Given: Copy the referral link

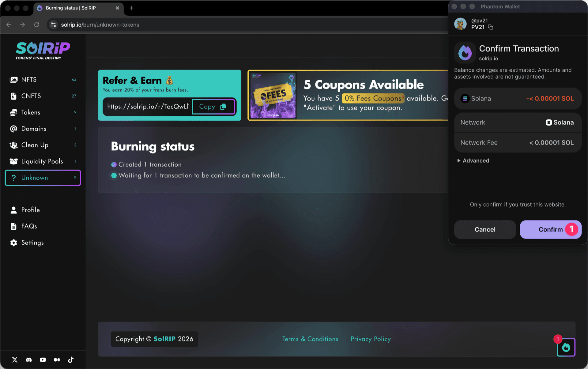Looking at the screenshot, I should tap(213, 107).
